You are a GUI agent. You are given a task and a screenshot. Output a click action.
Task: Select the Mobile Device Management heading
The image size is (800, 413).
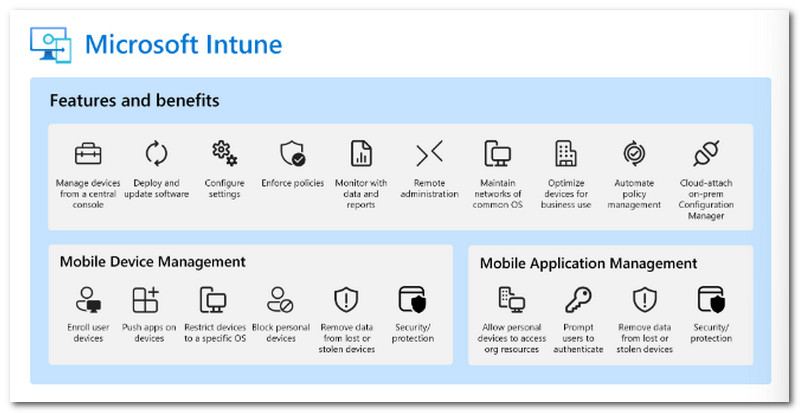pyautogui.click(x=153, y=262)
